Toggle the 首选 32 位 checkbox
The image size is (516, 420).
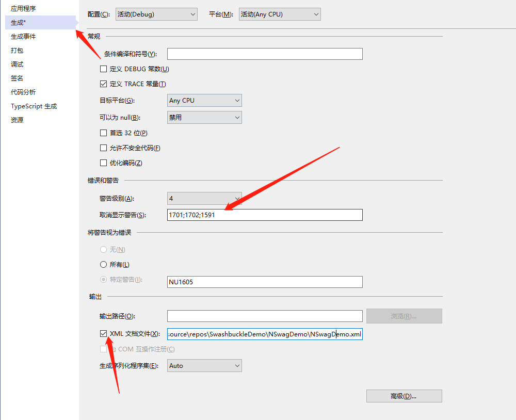point(103,133)
